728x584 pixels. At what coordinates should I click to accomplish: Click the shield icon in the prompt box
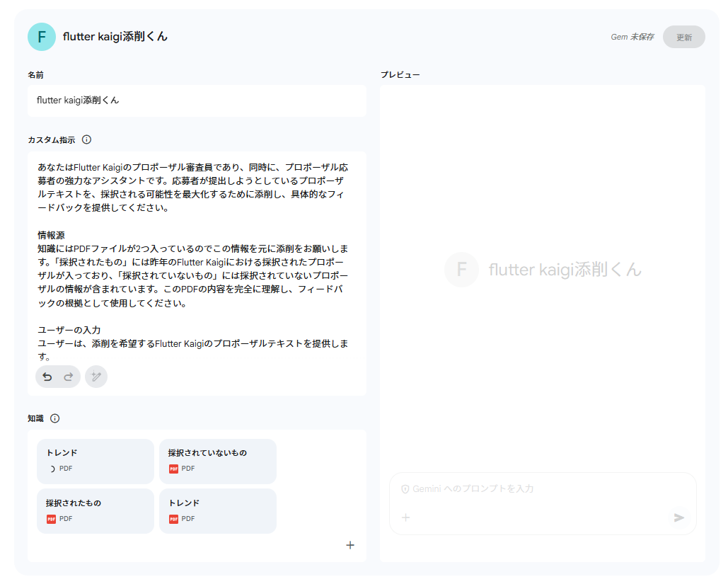pyautogui.click(x=405, y=489)
